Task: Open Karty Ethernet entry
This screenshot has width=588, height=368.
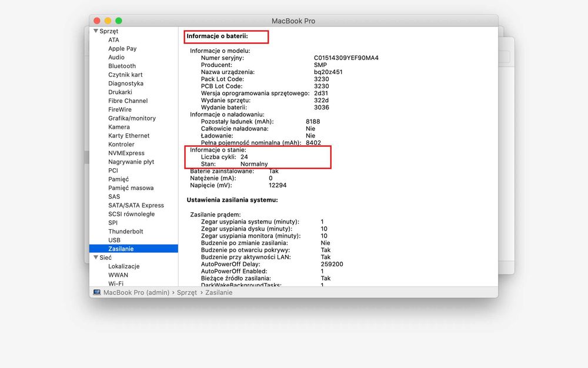Action: 129,136
